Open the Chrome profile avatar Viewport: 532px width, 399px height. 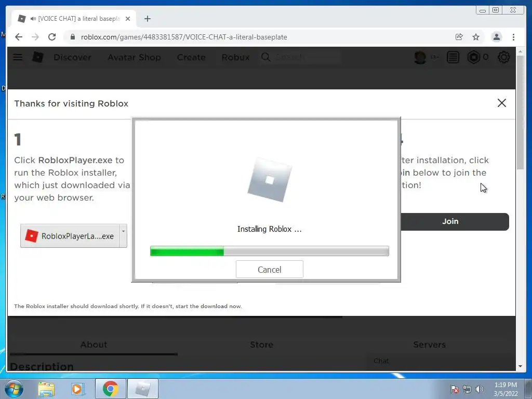pos(496,37)
